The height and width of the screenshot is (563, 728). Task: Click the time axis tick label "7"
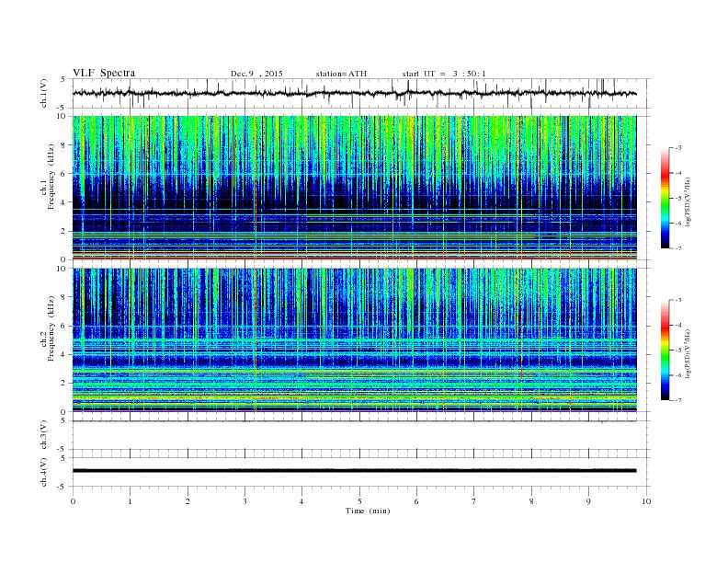click(x=474, y=501)
